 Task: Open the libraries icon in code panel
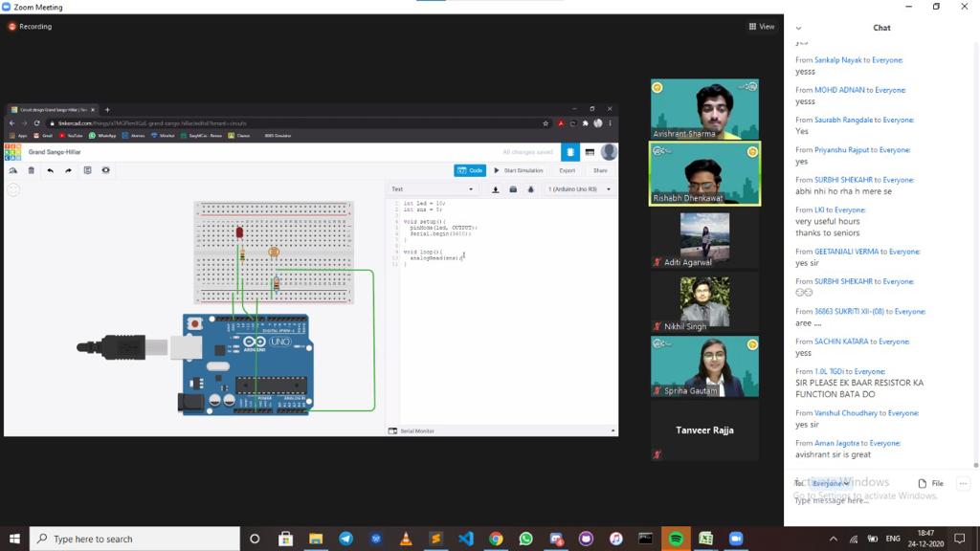pyautogui.click(x=513, y=189)
